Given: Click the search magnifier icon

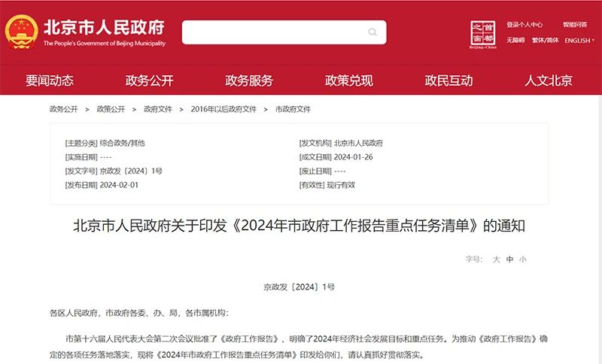Looking at the screenshot, I should pyautogui.click(x=372, y=32).
